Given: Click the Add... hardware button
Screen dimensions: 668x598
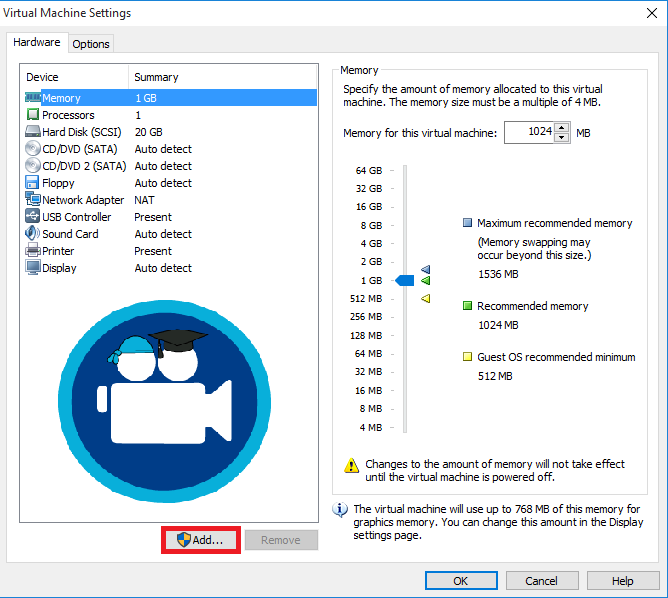Looking at the screenshot, I should [200, 540].
